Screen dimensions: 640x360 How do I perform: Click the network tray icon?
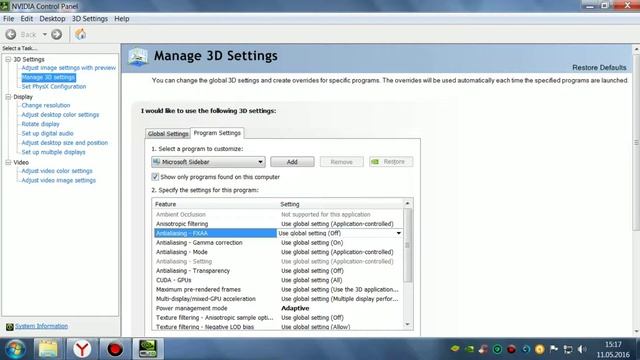[x=568, y=349]
